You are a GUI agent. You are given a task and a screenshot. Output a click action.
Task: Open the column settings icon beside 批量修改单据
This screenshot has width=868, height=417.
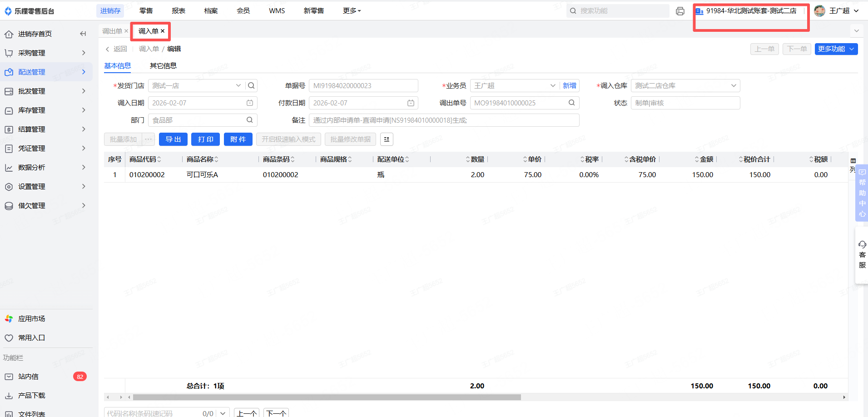pyautogui.click(x=387, y=139)
